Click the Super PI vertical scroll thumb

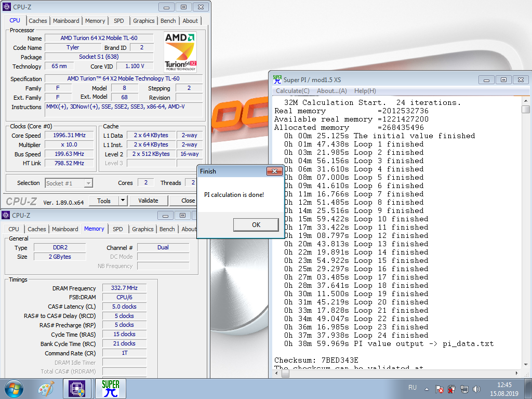coord(526,109)
